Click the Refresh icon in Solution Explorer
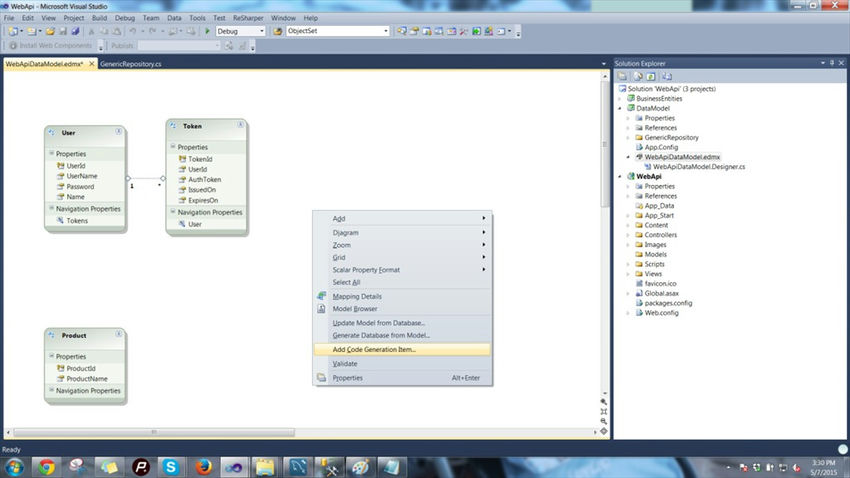 pos(651,76)
